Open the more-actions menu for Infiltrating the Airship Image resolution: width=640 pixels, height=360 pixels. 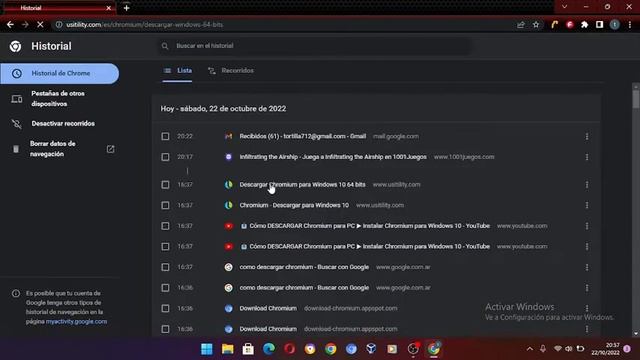587,157
